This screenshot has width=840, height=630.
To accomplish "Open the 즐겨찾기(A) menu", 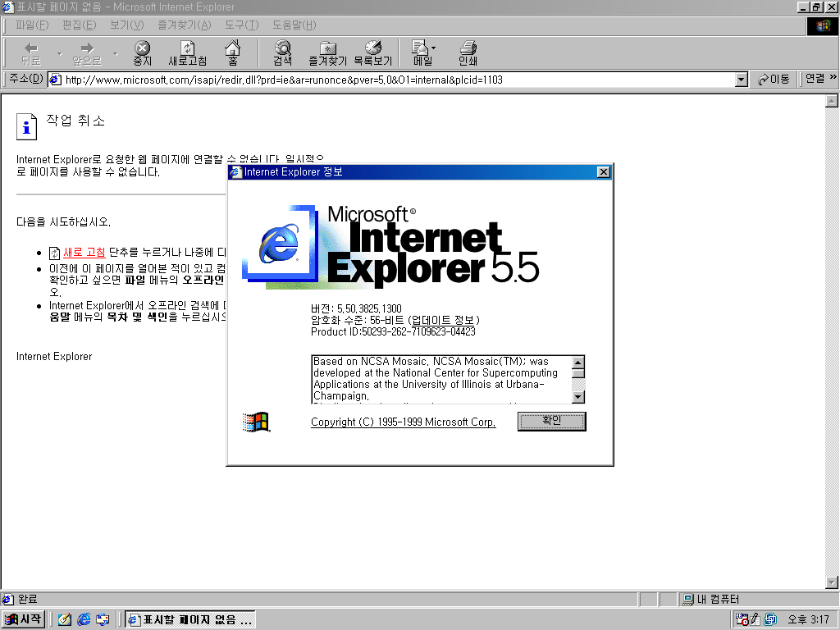I will tap(185, 25).
